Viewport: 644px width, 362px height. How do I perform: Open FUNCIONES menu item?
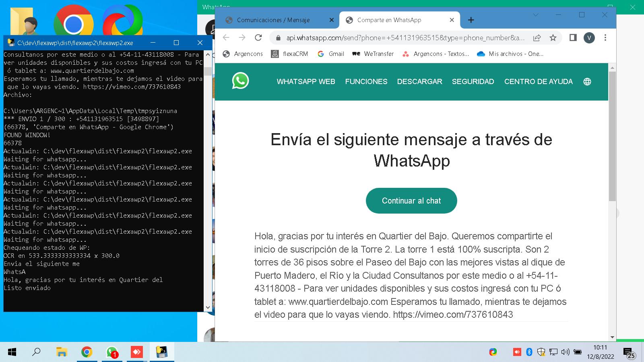(x=366, y=82)
